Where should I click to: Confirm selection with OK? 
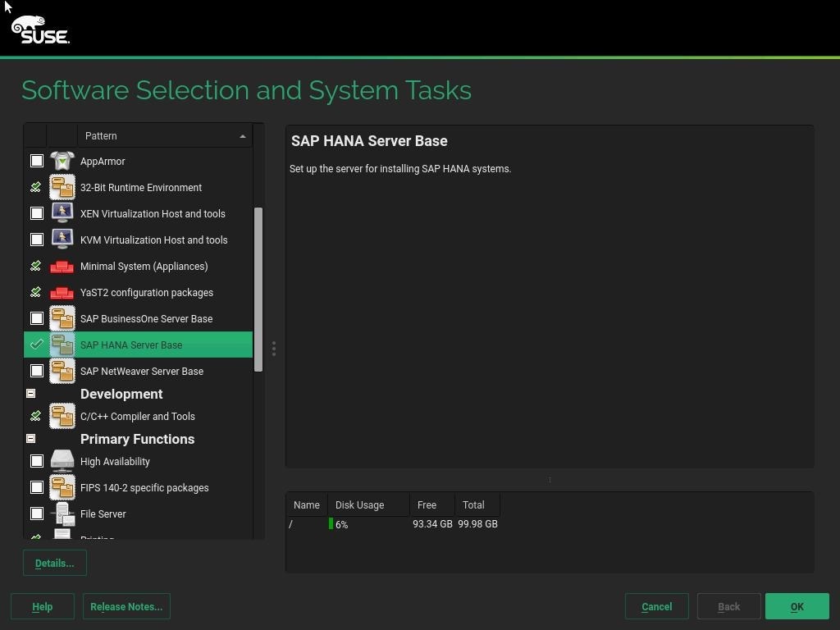(x=797, y=606)
